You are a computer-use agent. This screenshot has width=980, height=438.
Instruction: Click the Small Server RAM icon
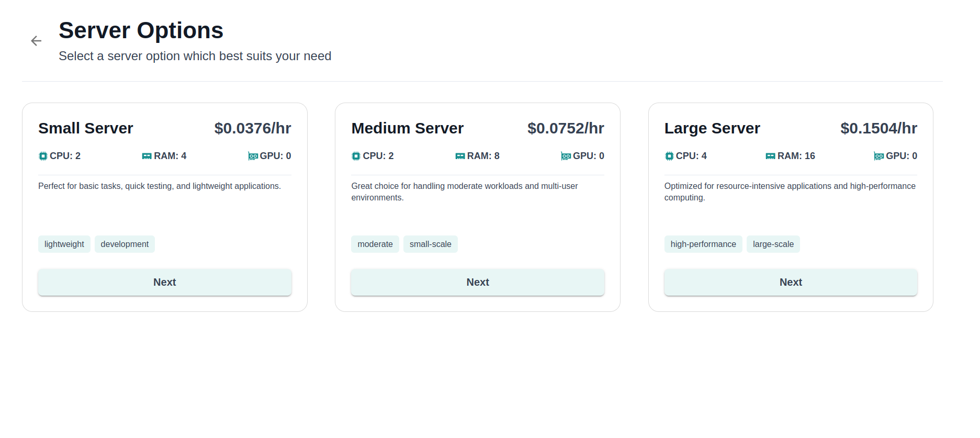point(147,156)
